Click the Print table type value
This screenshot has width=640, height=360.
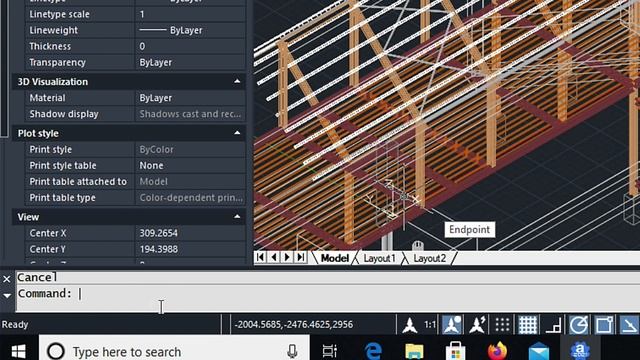click(190, 198)
